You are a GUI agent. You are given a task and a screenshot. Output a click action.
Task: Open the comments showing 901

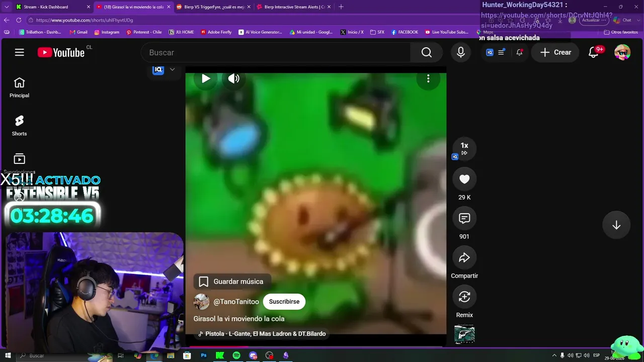(x=464, y=218)
